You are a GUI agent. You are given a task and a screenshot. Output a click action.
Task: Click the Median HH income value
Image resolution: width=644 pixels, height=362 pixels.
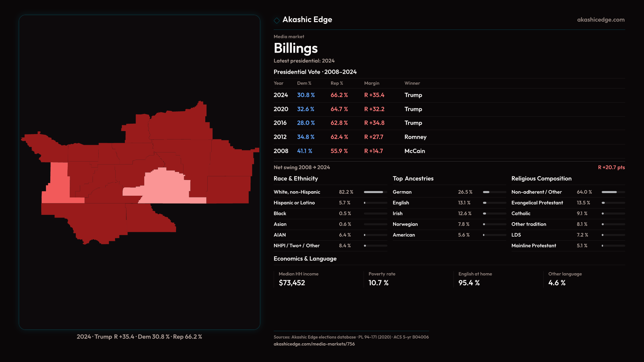coord(292,283)
